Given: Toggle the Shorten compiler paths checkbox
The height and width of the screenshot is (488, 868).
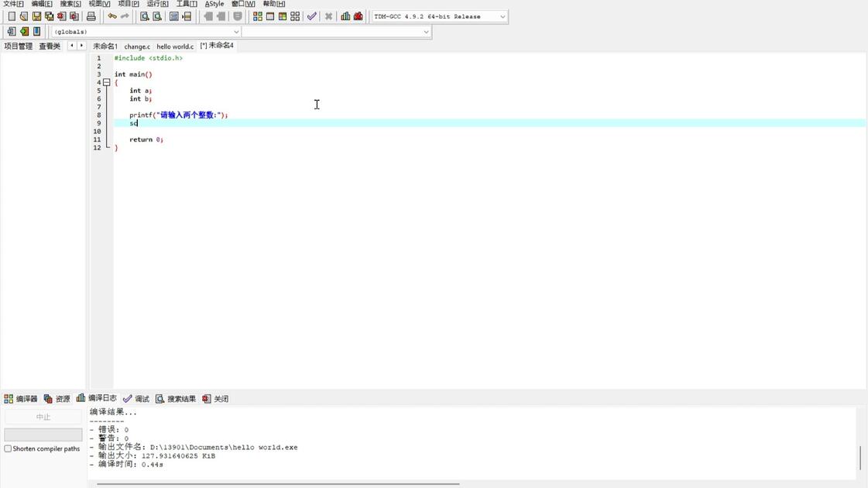Looking at the screenshot, I should pyautogui.click(x=8, y=448).
